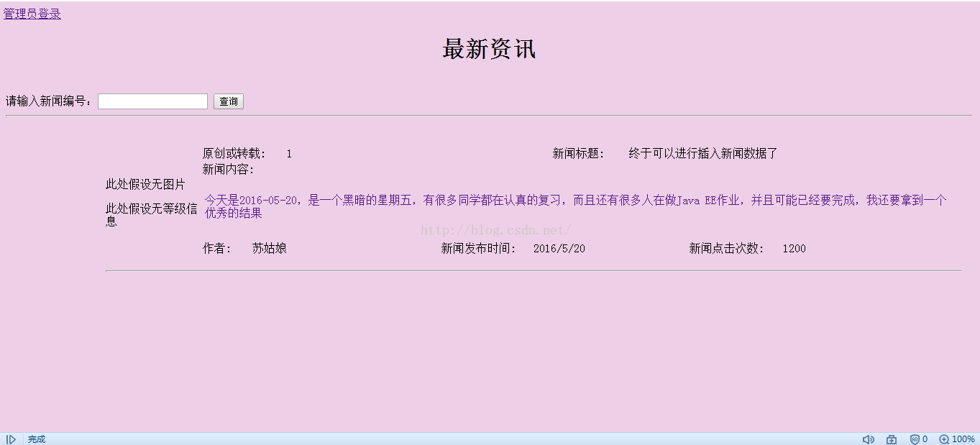Open the 管理员登录 link
The height and width of the screenshot is (445, 980).
pos(32,14)
